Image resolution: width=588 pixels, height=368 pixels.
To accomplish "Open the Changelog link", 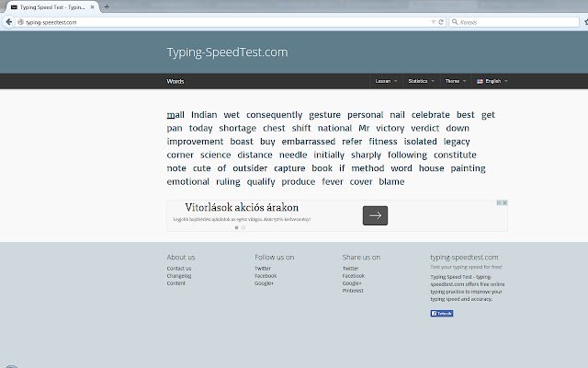I will [x=179, y=276].
